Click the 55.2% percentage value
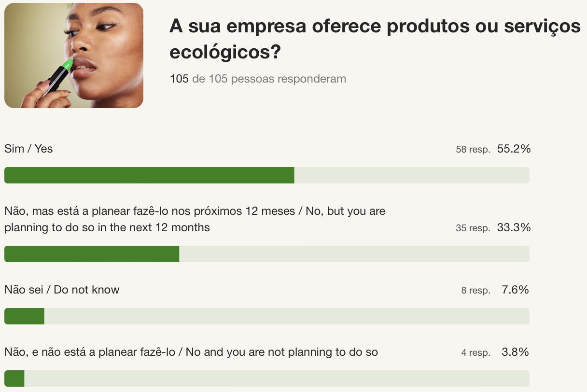 pos(514,149)
